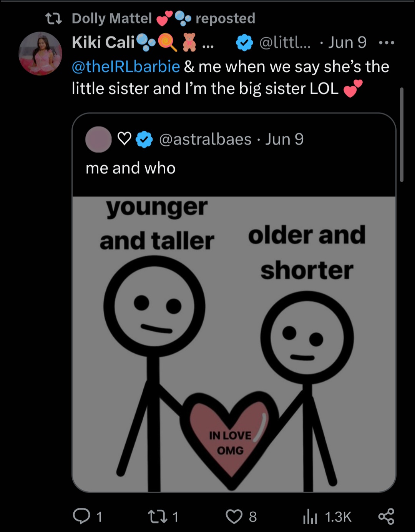
Task: Click Kiki Cali's verified badge
Action: 244,43
